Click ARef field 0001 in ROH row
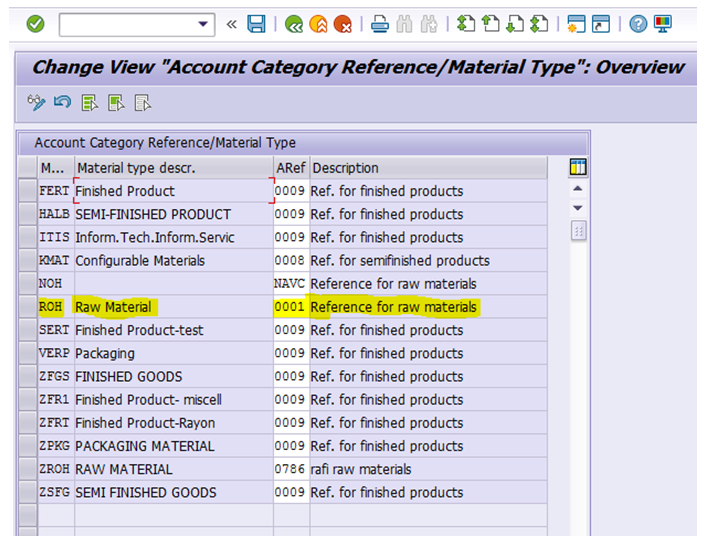705x542 pixels. pyautogui.click(x=291, y=307)
